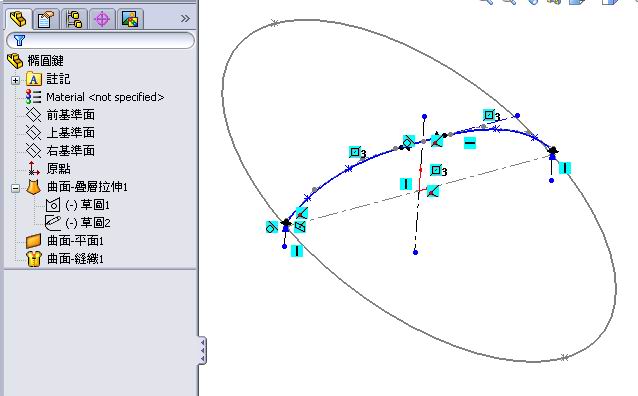Expand the 註記 annotations folder
638x396 pixels.
pyautogui.click(x=15, y=80)
